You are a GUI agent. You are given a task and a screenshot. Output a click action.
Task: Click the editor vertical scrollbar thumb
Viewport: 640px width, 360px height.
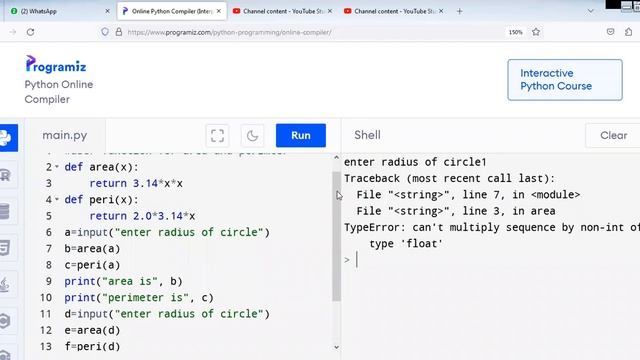click(x=336, y=237)
